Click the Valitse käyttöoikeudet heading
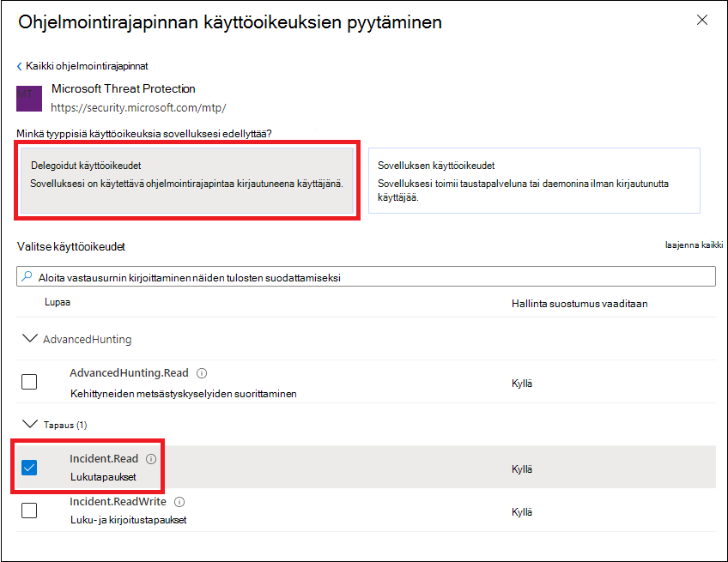728x562 pixels. pyautogui.click(x=71, y=247)
